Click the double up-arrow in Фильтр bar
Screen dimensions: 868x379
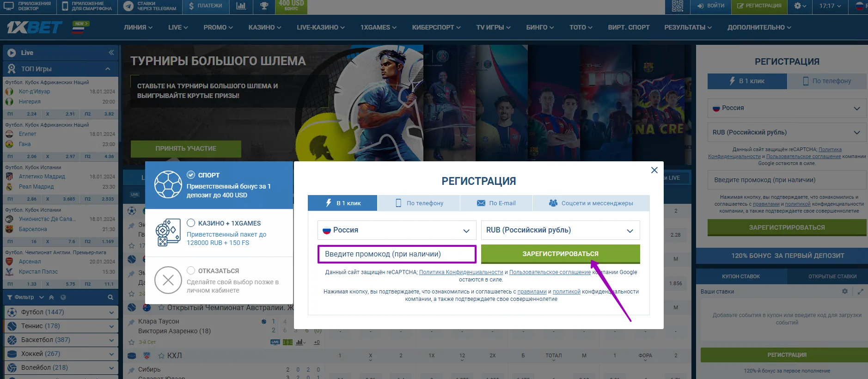click(51, 297)
